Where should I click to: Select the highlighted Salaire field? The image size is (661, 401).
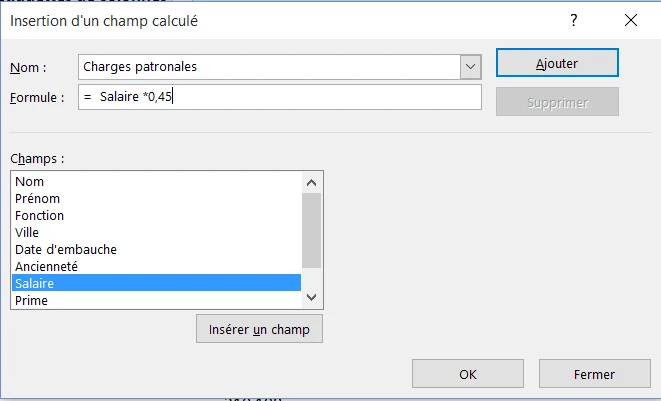(x=156, y=283)
